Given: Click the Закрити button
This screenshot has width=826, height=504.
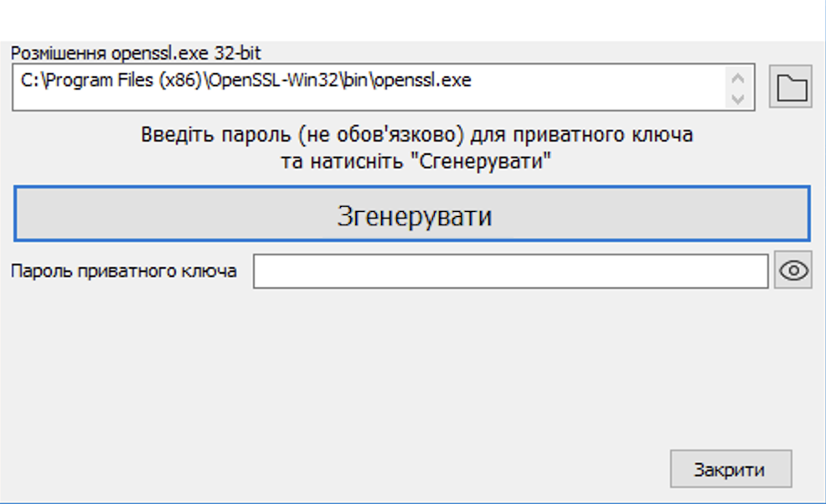Looking at the screenshot, I should [729, 468].
